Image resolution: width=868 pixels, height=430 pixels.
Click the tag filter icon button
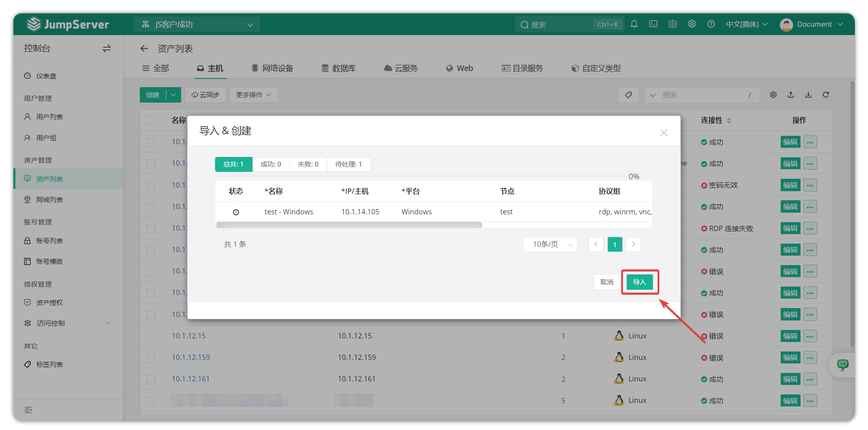click(629, 95)
